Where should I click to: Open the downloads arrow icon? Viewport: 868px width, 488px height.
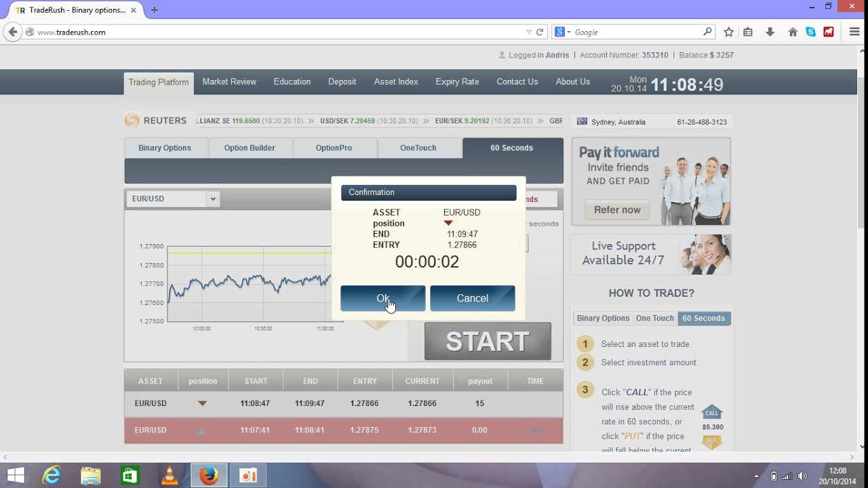[770, 32]
